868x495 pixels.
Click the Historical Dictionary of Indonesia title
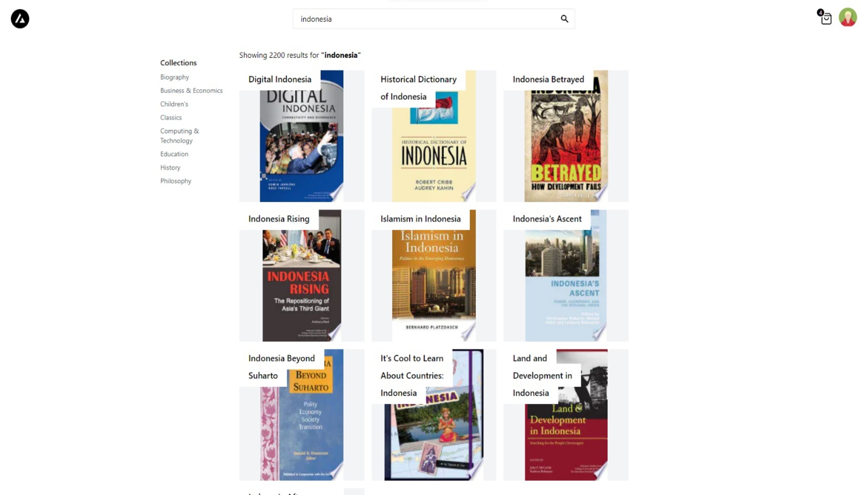point(418,88)
